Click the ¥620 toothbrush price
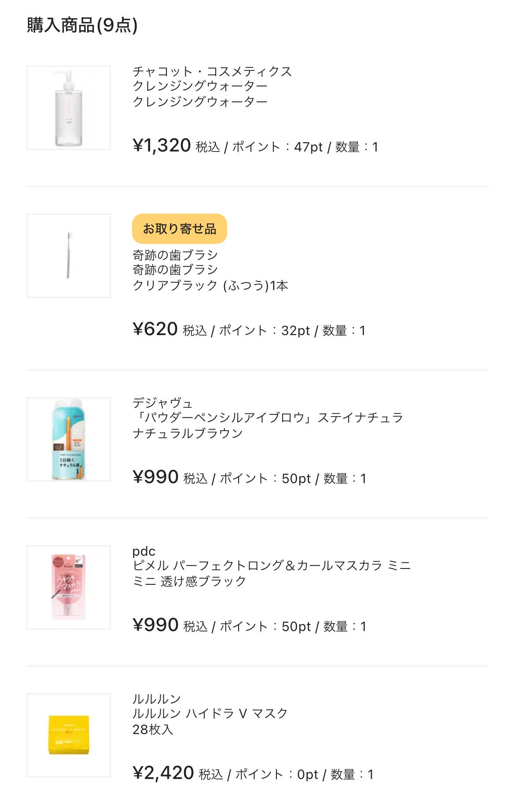The image size is (515, 812). point(155,329)
